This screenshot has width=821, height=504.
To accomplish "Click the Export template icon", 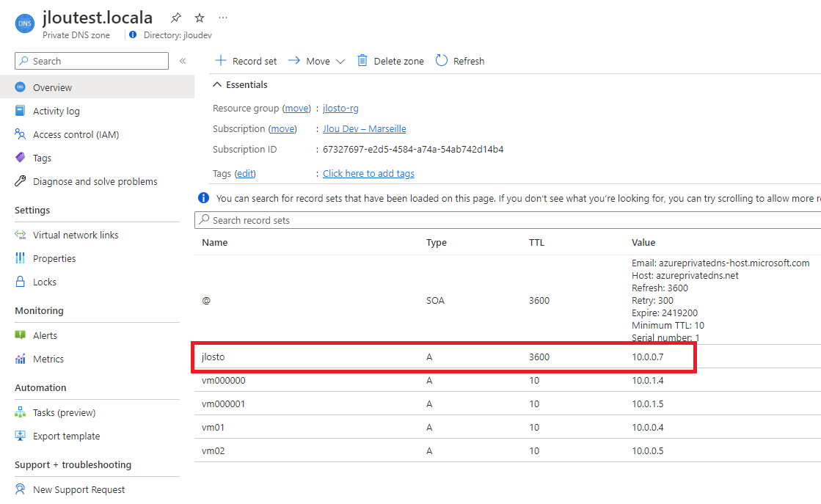I will [20, 436].
